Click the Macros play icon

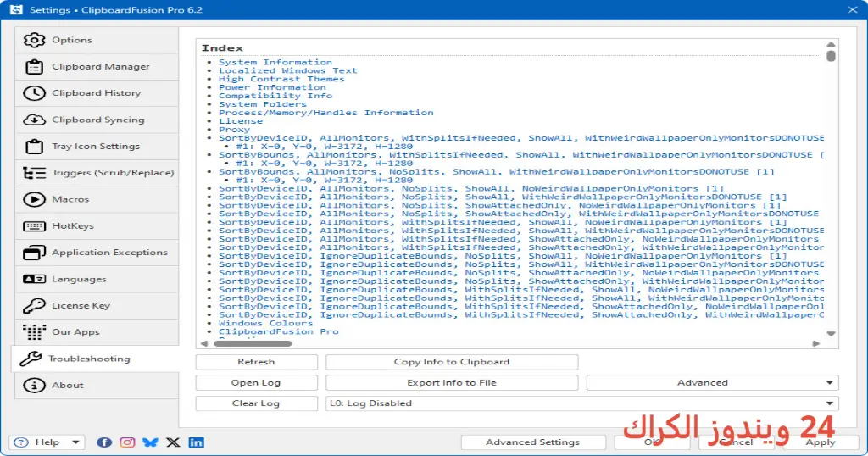click(x=34, y=199)
